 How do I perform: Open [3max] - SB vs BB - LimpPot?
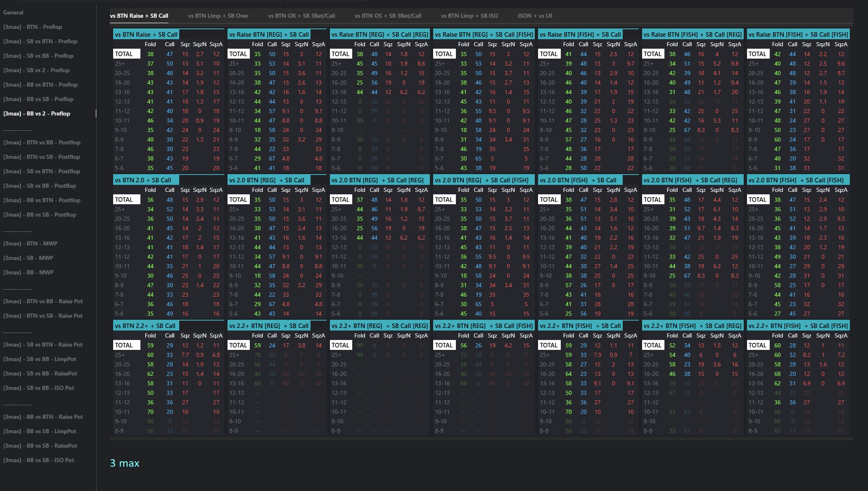pyautogui.click(x=40, y=359)
